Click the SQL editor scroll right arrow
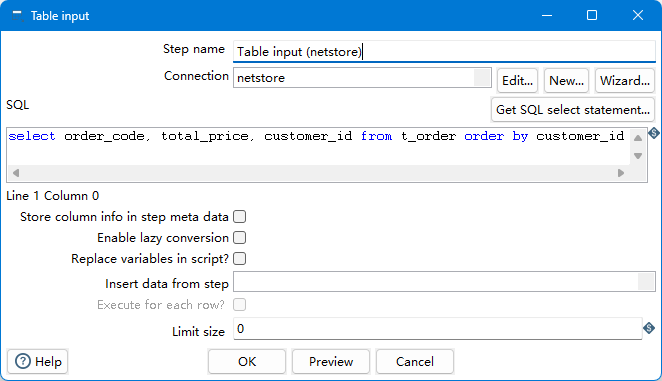Image resolution: width=662 pixels, height=381 pixels. (621, 173)
